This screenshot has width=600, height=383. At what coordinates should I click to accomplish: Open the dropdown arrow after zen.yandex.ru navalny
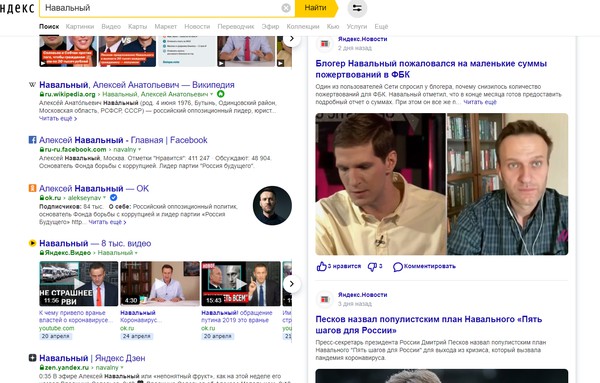[122, 367]
